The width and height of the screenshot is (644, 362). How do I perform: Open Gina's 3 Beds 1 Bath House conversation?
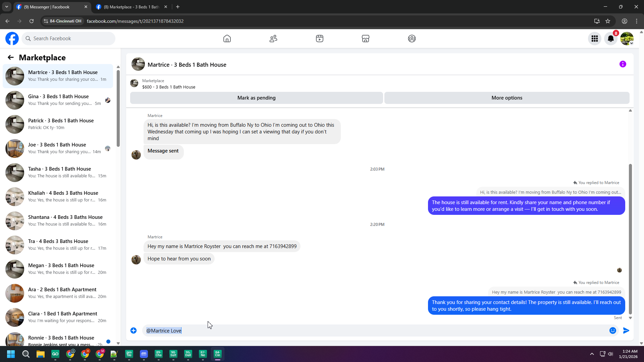(x=58, y=100)
